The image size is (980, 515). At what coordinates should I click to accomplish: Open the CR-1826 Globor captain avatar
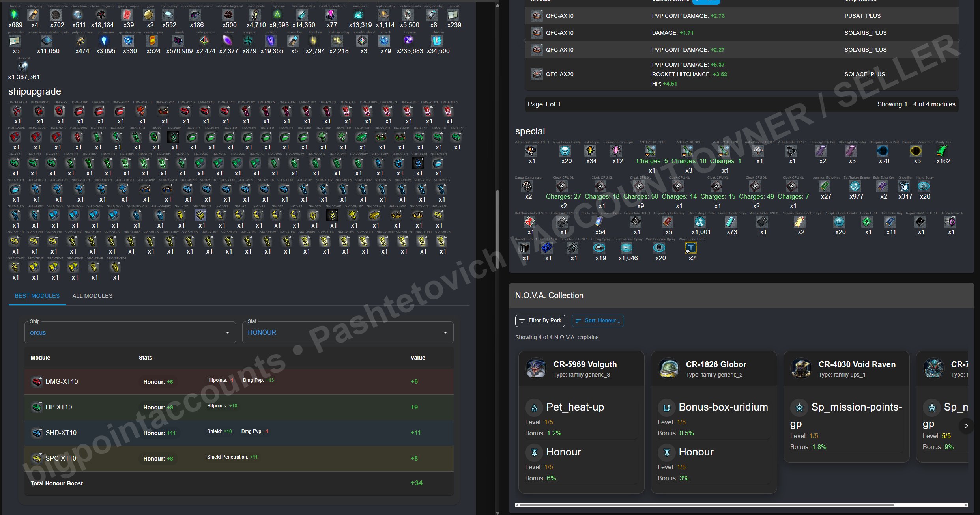(x=669, y=368)
